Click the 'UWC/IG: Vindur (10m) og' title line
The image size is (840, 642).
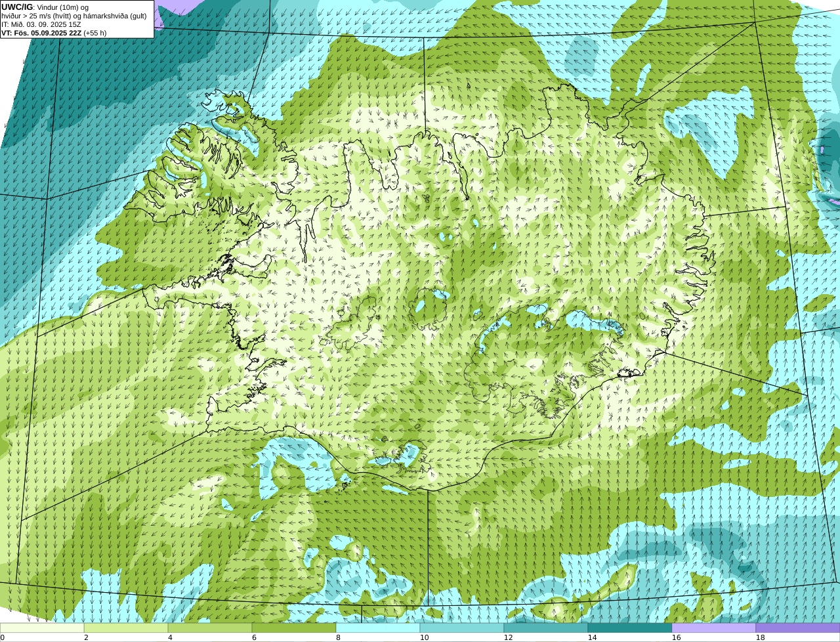pyautogui.click(x=45, y=7)
